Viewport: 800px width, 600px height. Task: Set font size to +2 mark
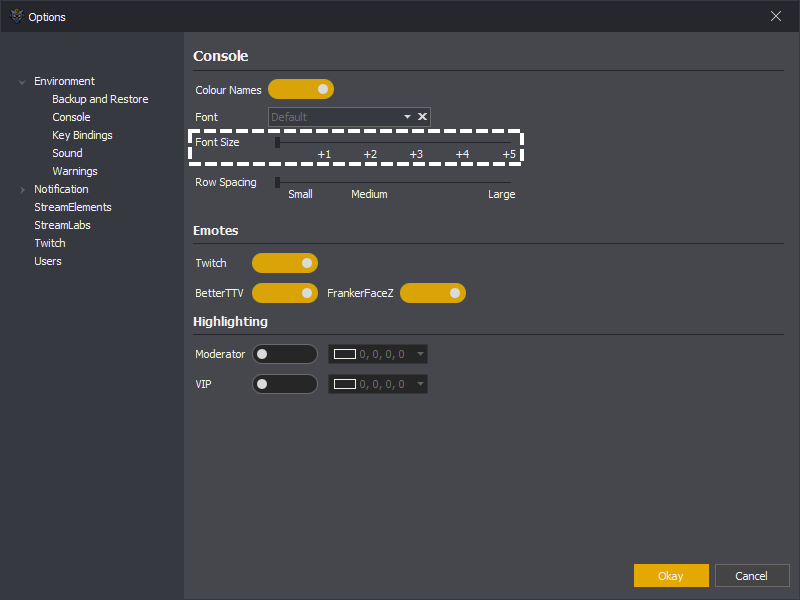370,154
